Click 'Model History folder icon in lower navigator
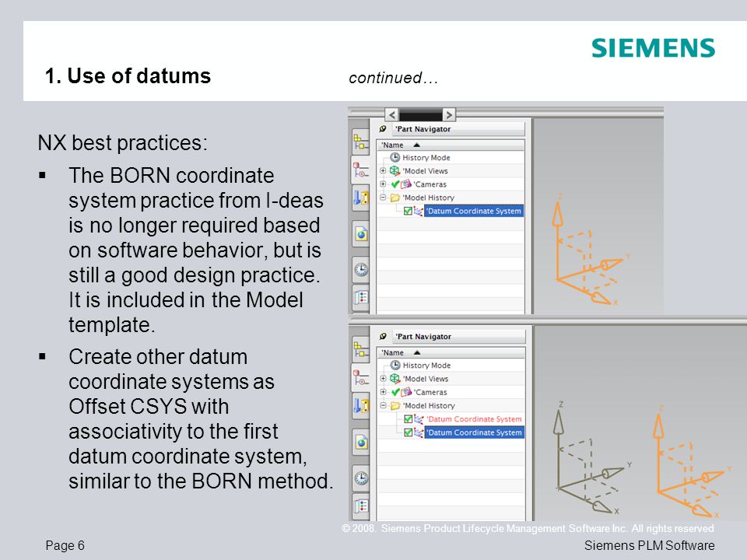747x560 pixels. 395,406
